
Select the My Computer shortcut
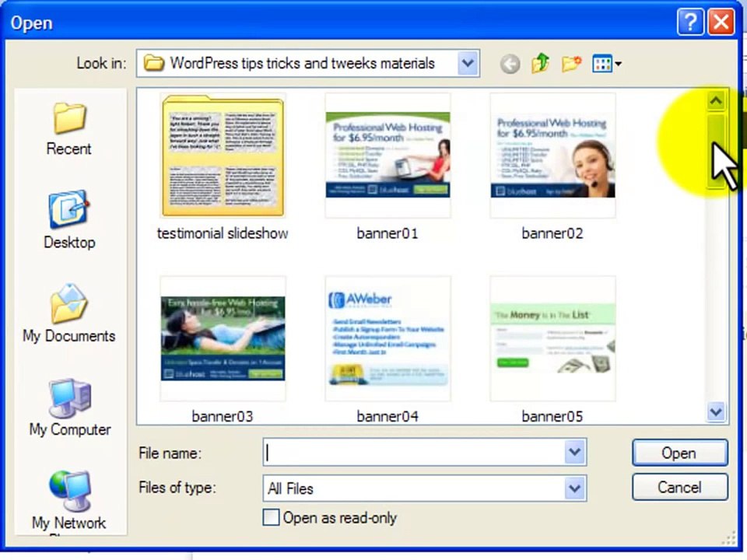(69, 407)
